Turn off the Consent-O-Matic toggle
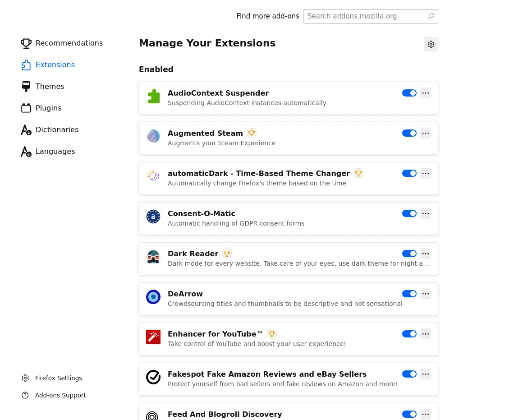This screenshot has height=420, width=523. point(409,214)
